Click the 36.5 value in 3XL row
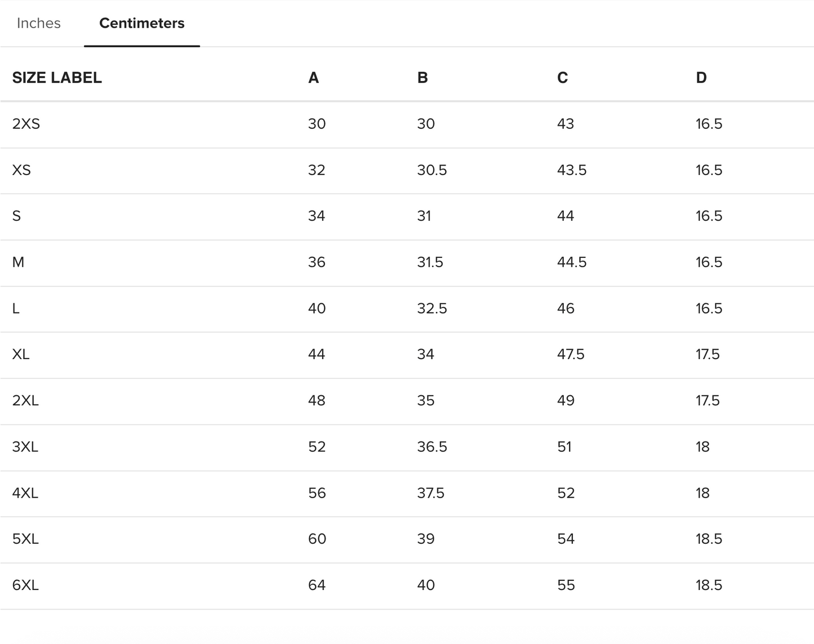This screenshot has width=814, height=644. pos(432,447)
